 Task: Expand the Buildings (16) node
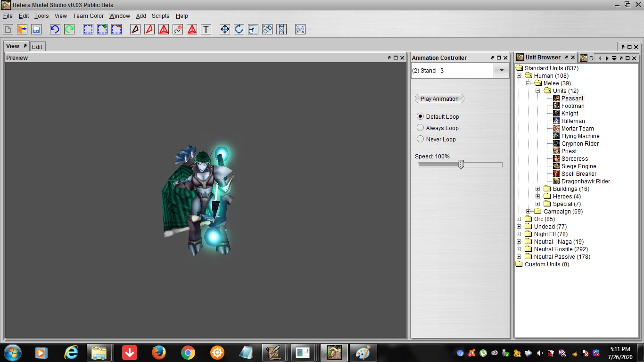(538, 189)
